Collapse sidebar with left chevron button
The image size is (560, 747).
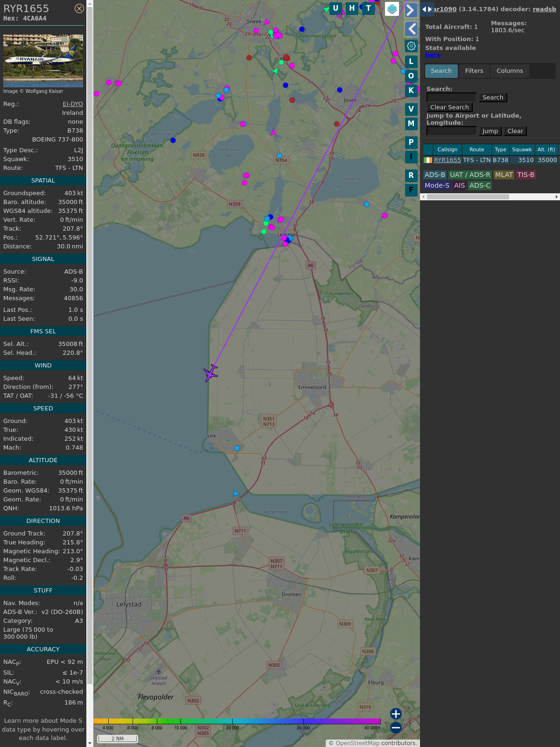pyautogui.click(x=411, y=29)
